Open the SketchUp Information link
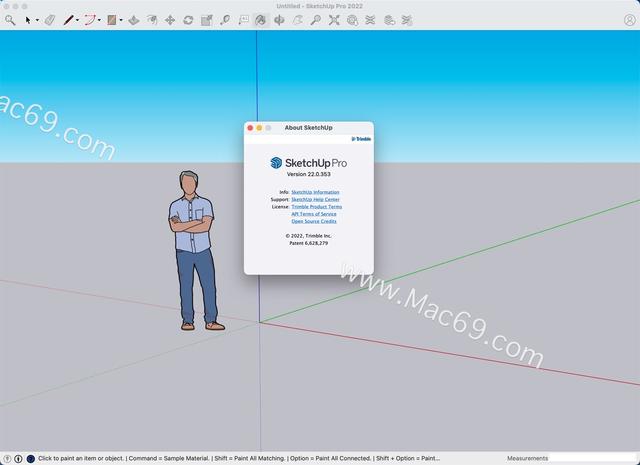 coord(315,192)
